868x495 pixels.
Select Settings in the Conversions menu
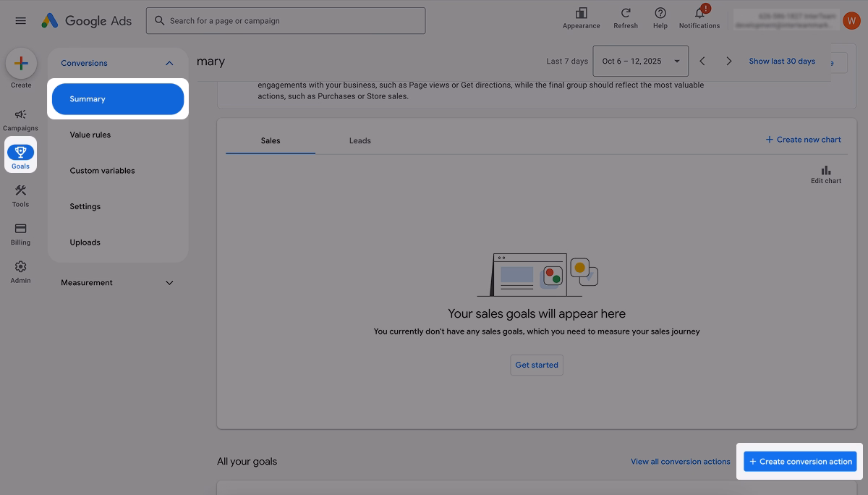coord(85,206)
